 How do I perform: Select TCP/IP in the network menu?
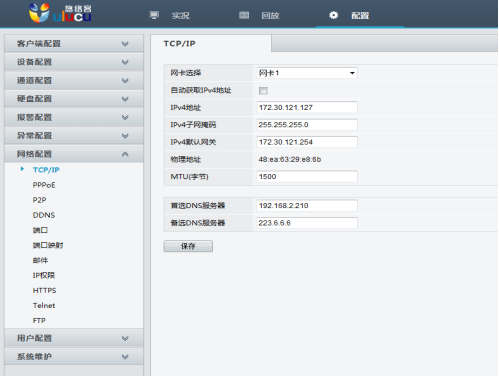[x=46, y=170]
